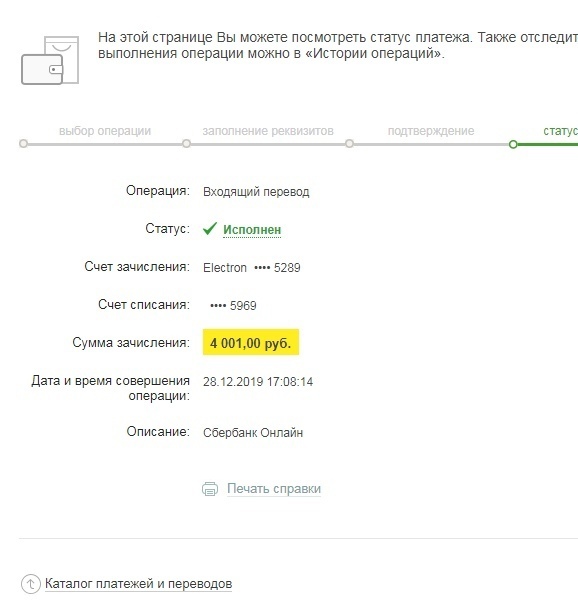Image resolution: width=578 pixels, height=606 pixels.
Task: Click the first step circle marker
Action: coord(23,144)
